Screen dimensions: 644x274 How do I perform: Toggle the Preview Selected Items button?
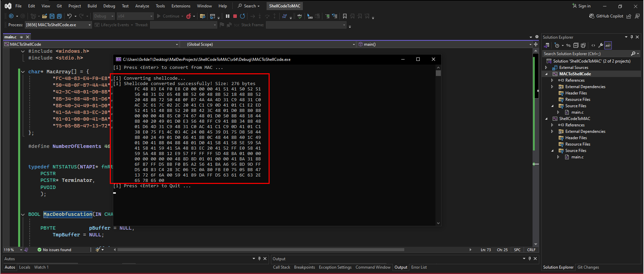pyautogui.click(x=608, y=45)
